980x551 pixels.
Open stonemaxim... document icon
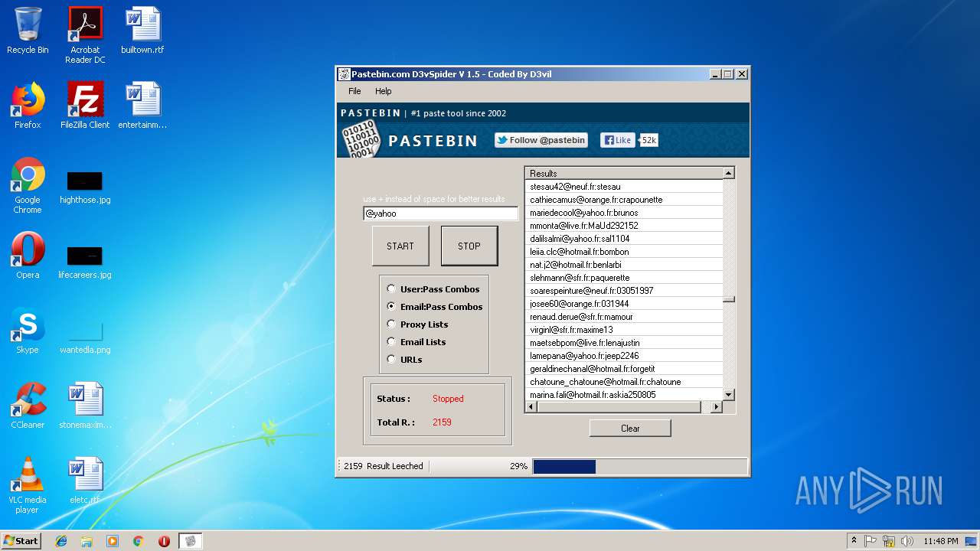coord(85,406)
